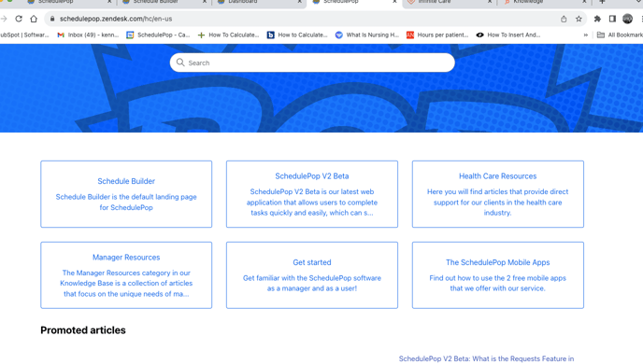Open the 'How To Insert And...' bookmark

coord(508,35)
